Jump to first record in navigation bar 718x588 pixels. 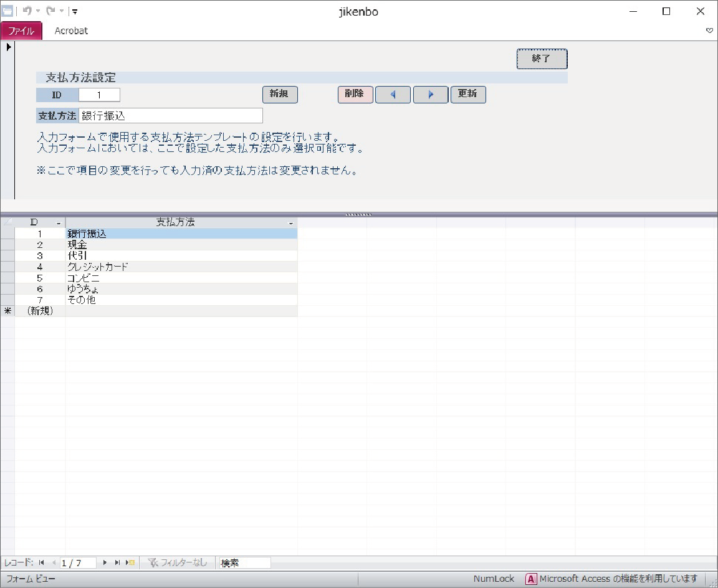coord(42,562)
